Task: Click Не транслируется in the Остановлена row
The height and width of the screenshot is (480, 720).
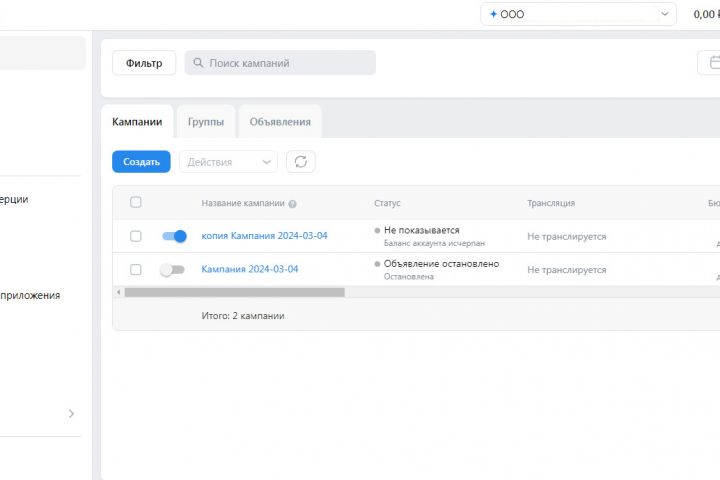Action: coord(567,270)
